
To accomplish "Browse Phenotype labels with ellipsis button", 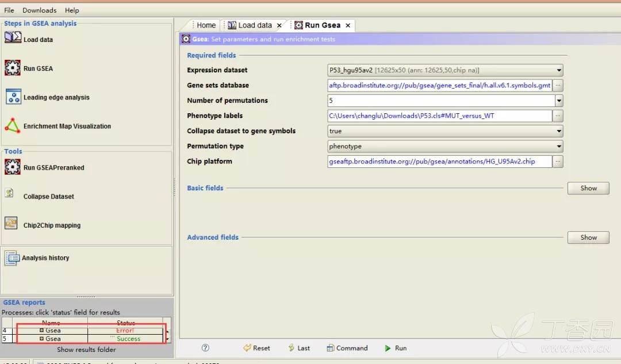I will tap(558, 116).
